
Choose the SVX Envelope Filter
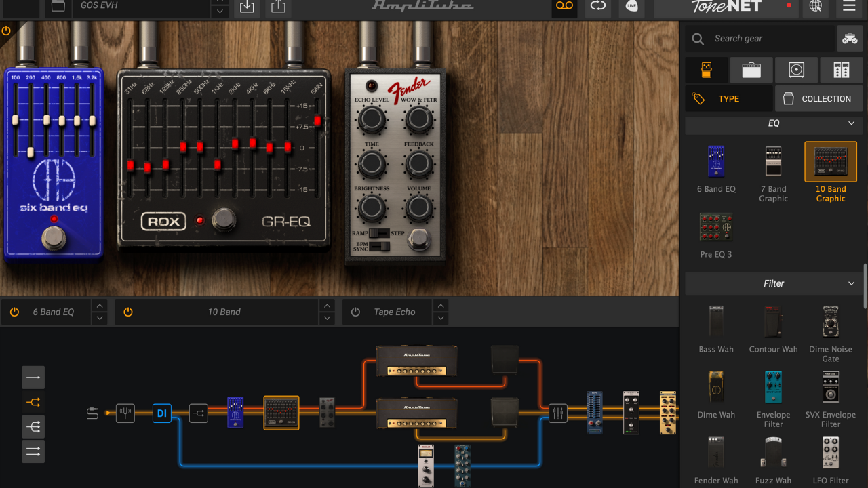pyautogui.click(x=831, y=400)
